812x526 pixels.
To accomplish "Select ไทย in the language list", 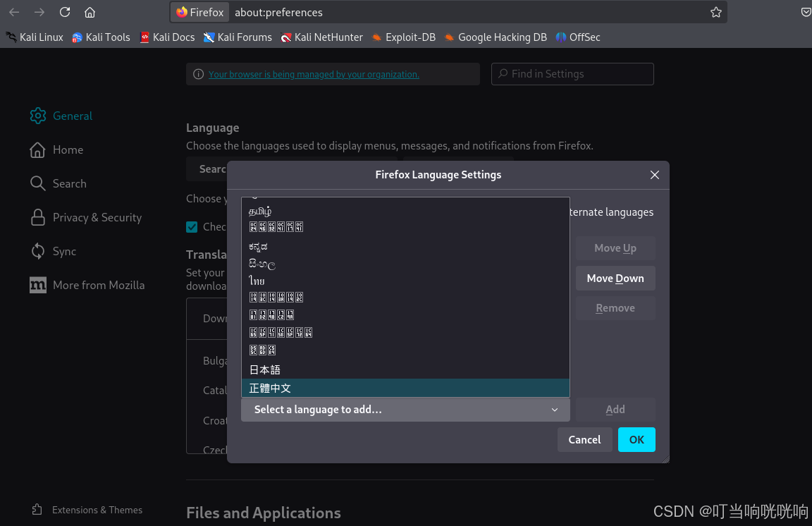I will [x=405, y=281].
